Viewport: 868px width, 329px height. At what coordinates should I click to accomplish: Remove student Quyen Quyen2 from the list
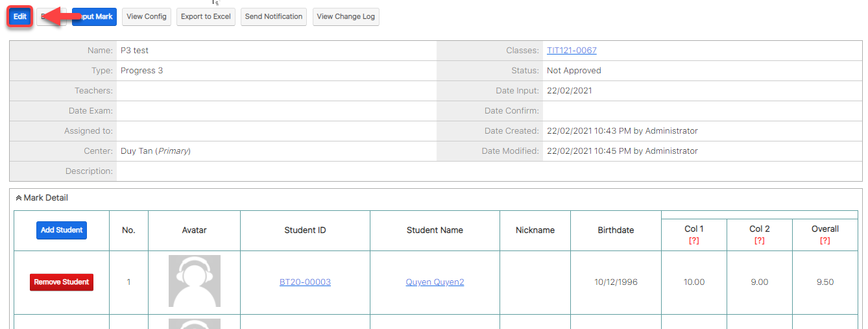click(62, 282)
